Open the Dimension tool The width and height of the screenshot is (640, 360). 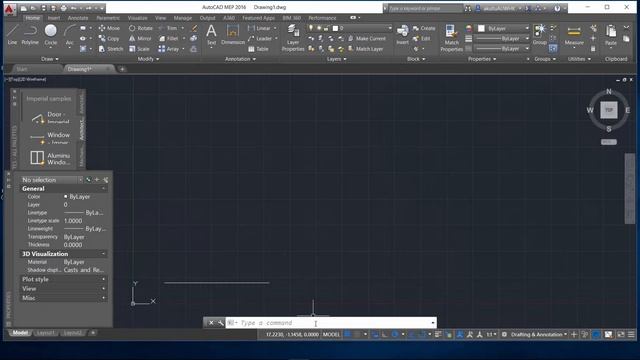pyautogui.click(x=233, y=34)
